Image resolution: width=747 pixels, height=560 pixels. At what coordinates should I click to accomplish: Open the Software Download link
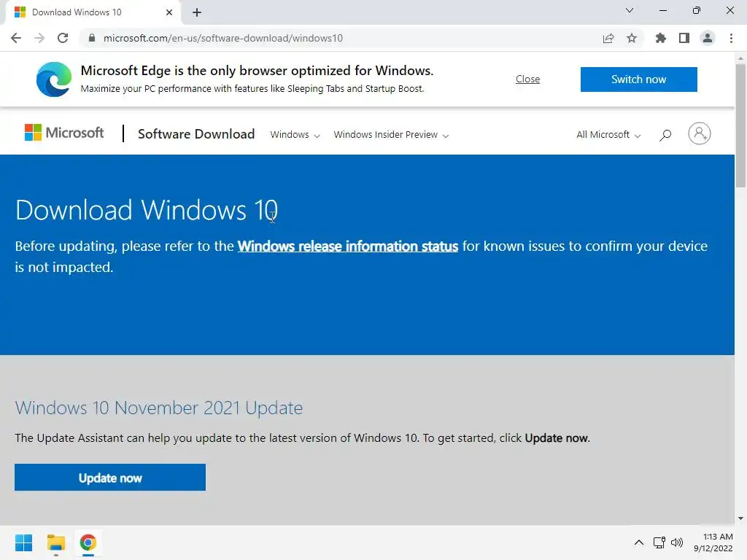click(x=196, y=134)
